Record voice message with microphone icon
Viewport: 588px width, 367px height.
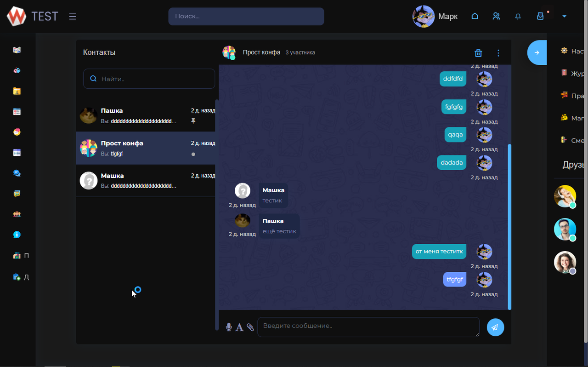pos(229,327)
